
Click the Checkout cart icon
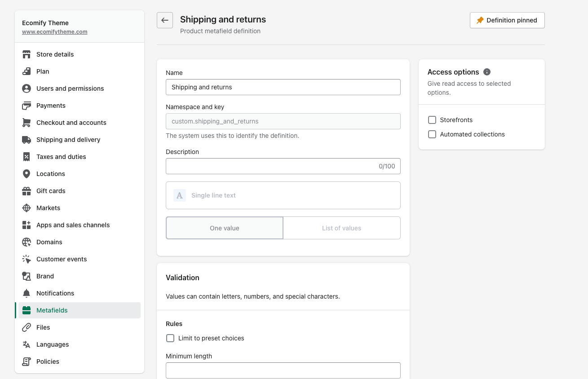click(27, 123)
